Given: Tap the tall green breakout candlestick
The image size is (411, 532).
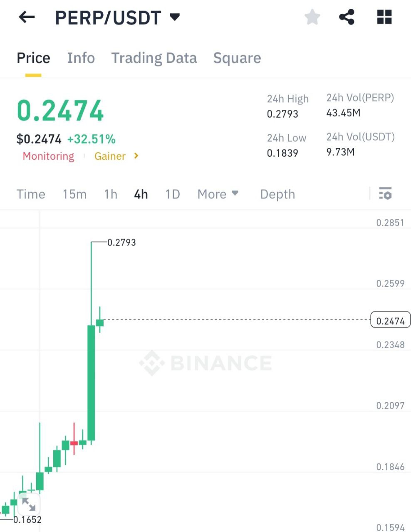Looking at the screenshot, I should (x=91, y=382).
